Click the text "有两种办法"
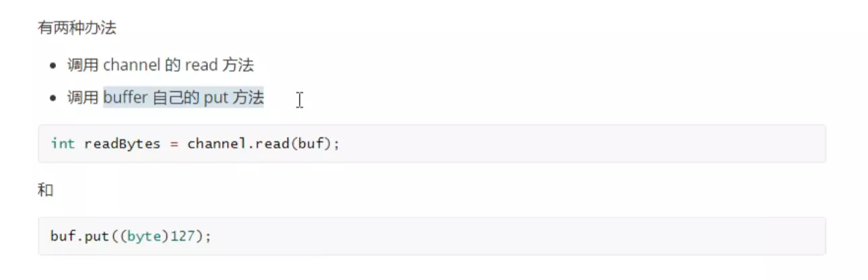 [77, 29]
